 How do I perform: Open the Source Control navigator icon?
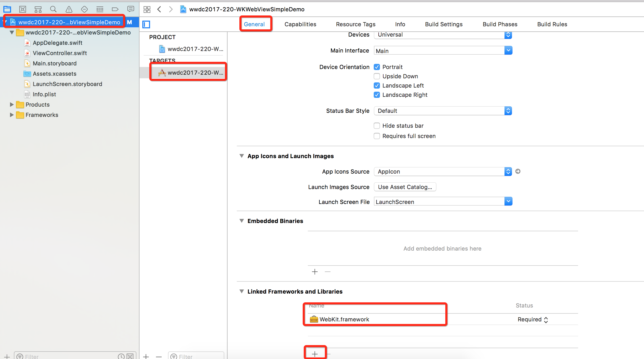click(x=23, y=9)
